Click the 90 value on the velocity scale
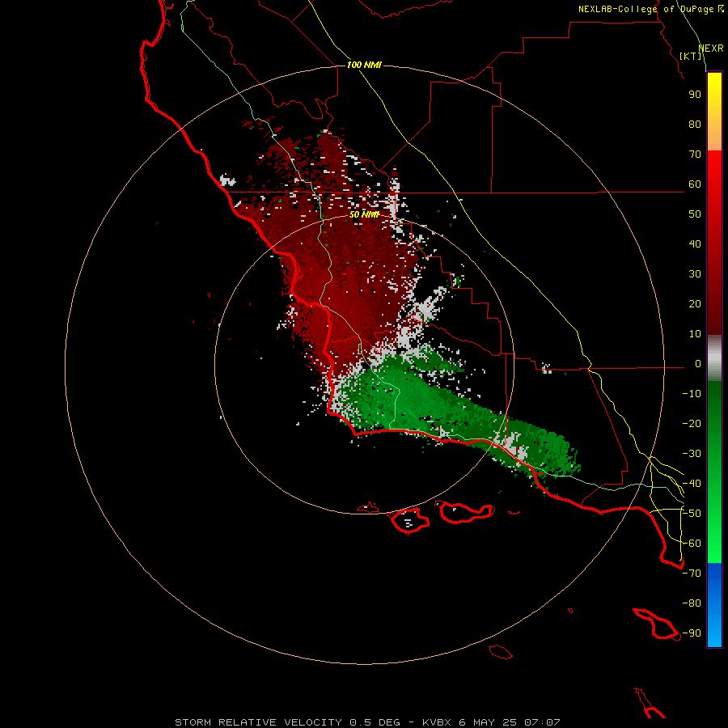 pyautogui.click(x=695, y=95)
